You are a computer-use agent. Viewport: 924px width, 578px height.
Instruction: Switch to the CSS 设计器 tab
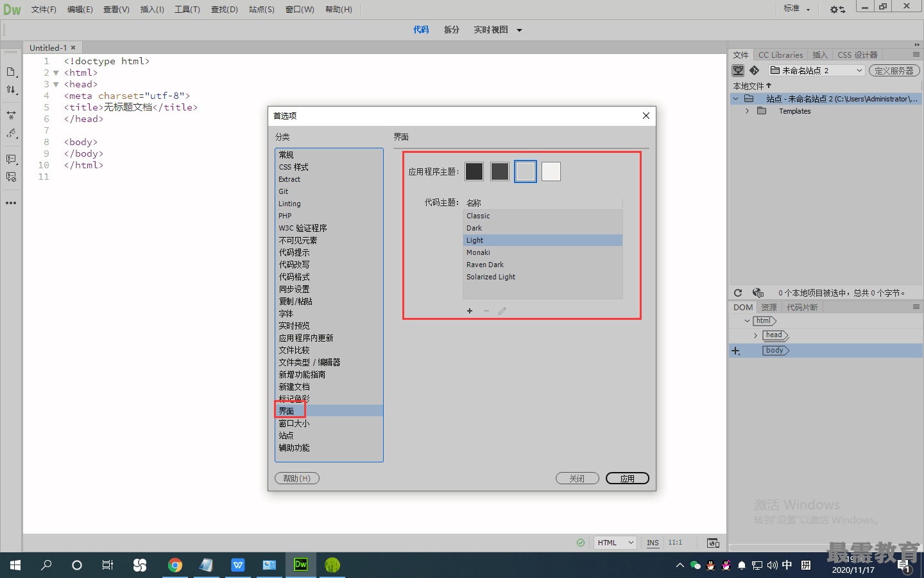857,55
